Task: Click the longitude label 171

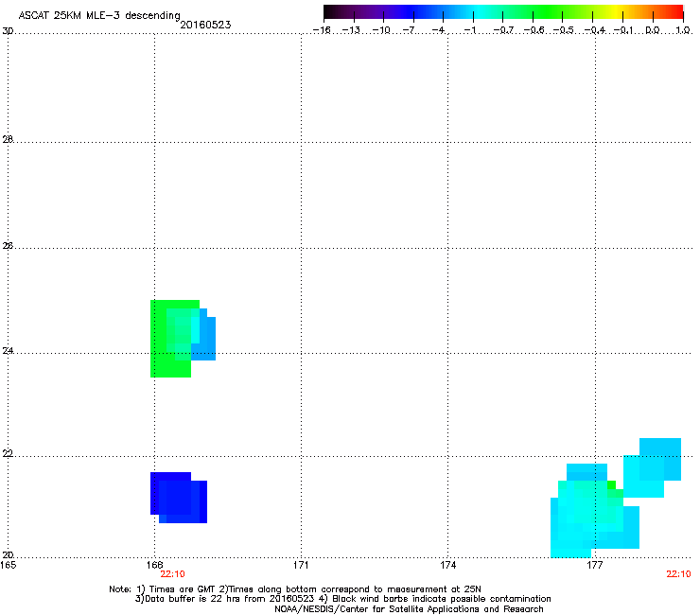Action: (301, 565)
